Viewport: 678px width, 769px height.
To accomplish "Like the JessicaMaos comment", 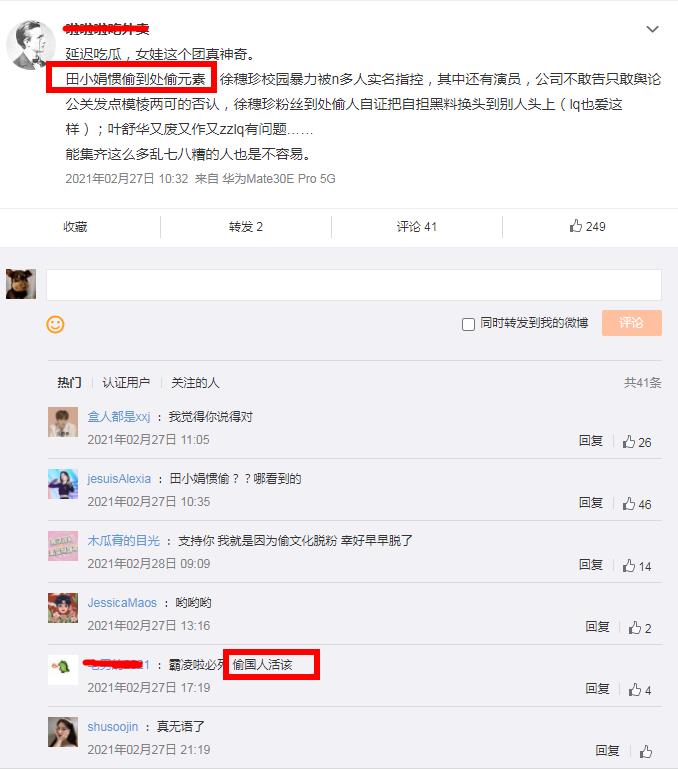I will pos(640,628).
